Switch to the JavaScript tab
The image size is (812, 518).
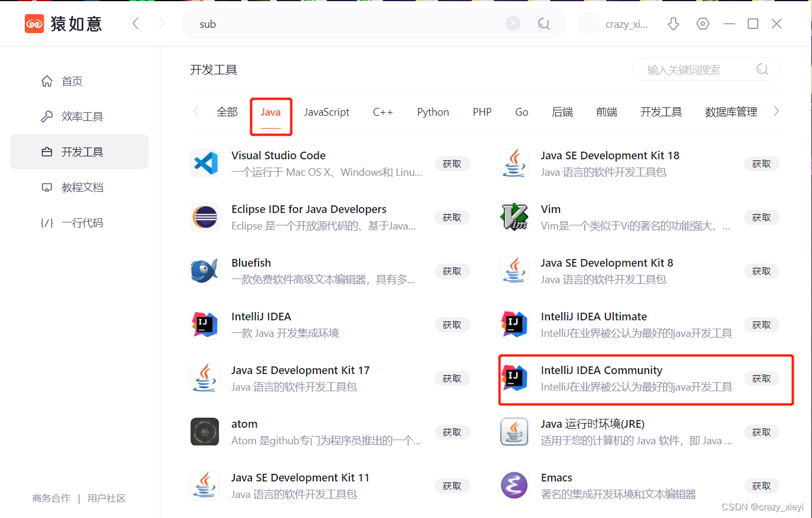point(326,112)
